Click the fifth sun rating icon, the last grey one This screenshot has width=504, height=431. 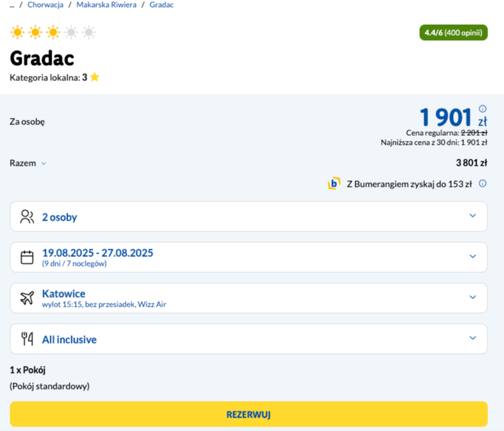point(89,32)
